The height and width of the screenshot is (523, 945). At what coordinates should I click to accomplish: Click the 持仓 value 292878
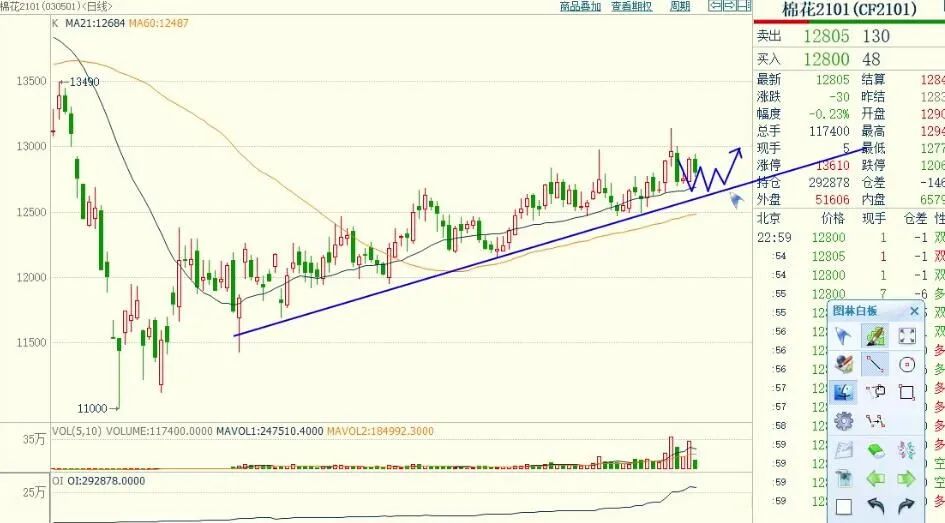(x=829, y=182)
